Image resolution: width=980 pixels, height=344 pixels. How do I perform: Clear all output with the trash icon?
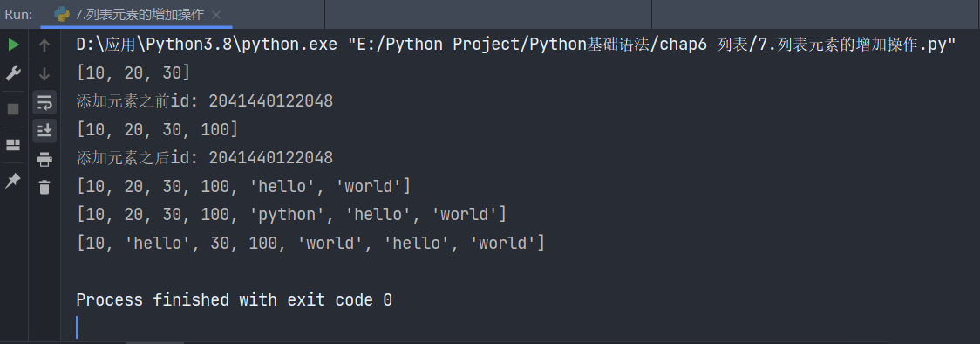44,187
